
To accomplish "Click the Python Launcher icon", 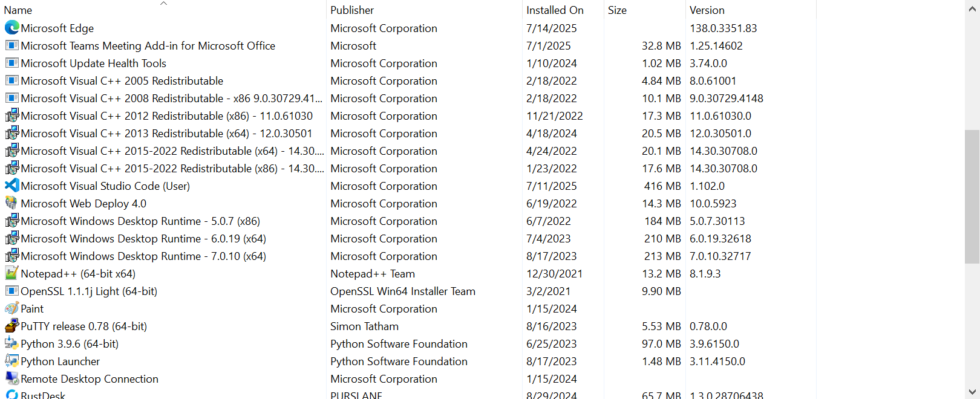I will tap(11, 361).
